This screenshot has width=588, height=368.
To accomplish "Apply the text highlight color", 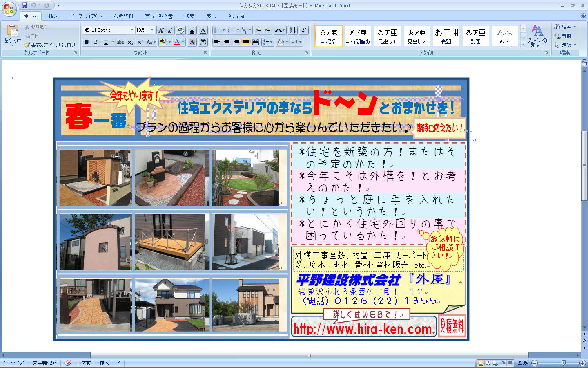I will click(163, 42).
